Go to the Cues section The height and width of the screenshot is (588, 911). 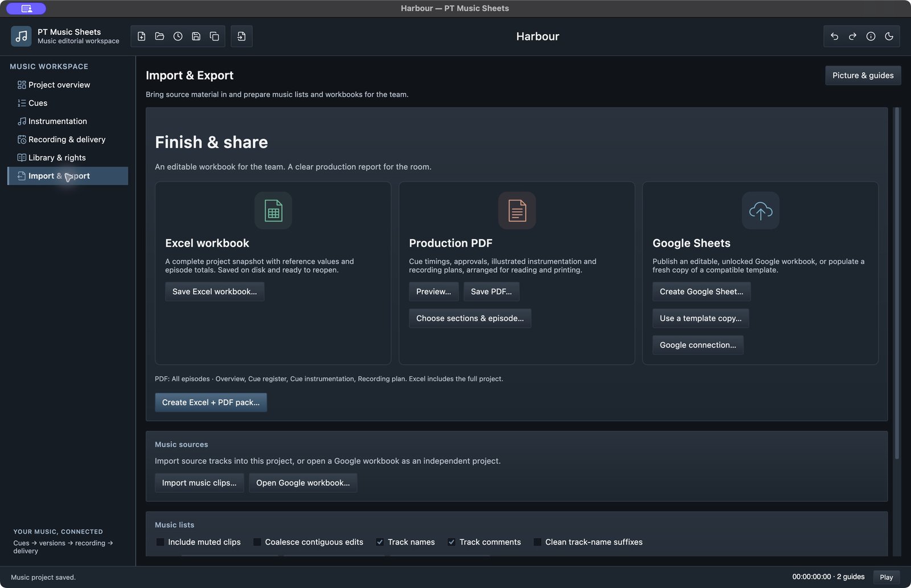point(68,103)
